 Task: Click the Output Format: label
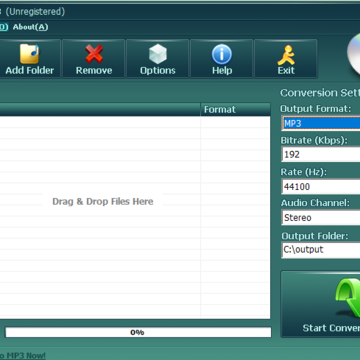point(315,109)
